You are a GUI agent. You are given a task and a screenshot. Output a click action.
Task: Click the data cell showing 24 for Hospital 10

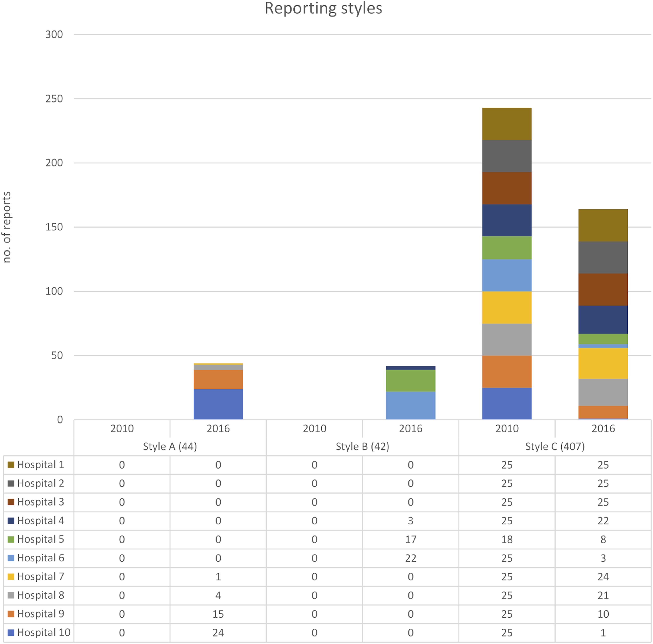(x=218, y=633)
